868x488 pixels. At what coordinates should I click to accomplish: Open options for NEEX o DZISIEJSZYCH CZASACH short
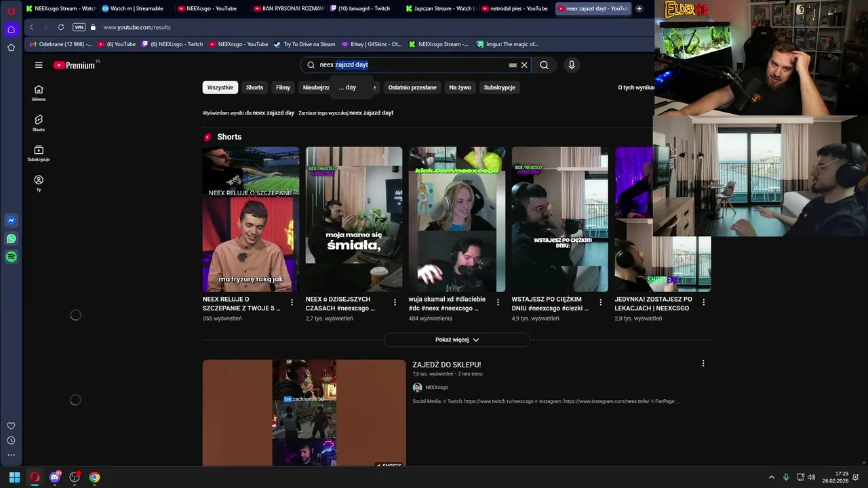coord(395,302)
